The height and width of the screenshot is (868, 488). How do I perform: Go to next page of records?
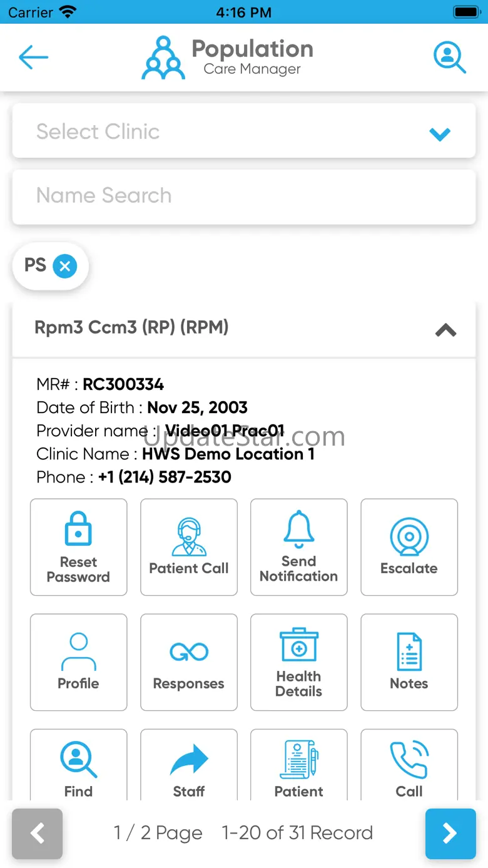click(x=450, y=834)
